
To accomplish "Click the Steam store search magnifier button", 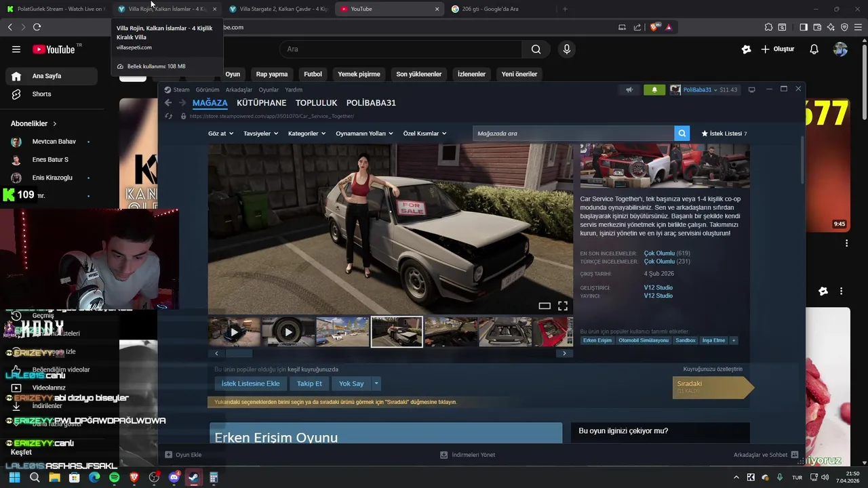I will 682,134.
